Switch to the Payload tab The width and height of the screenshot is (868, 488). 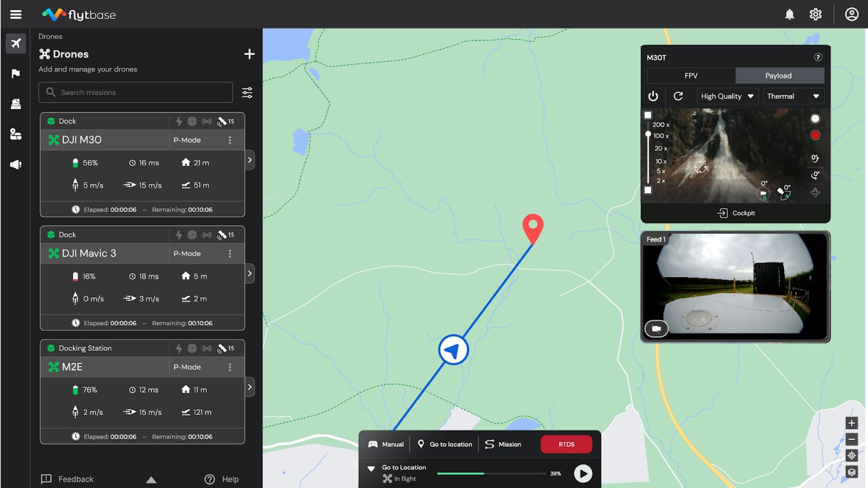point(780,75)
